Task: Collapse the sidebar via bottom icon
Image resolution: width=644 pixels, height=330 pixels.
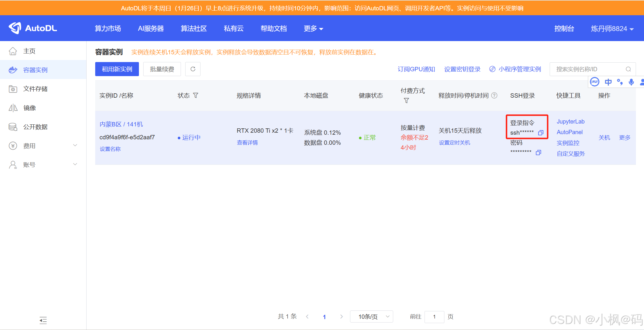Action: 43,320
